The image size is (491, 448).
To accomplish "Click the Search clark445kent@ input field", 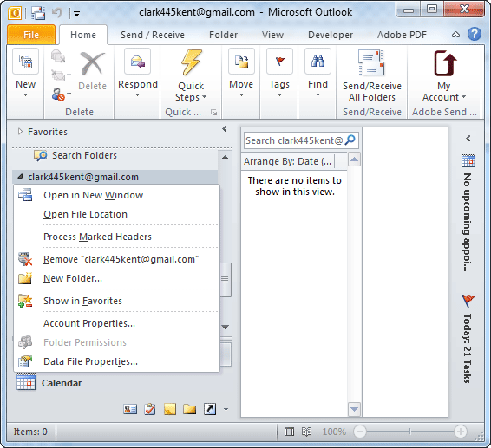I will [x=294, y=140].
